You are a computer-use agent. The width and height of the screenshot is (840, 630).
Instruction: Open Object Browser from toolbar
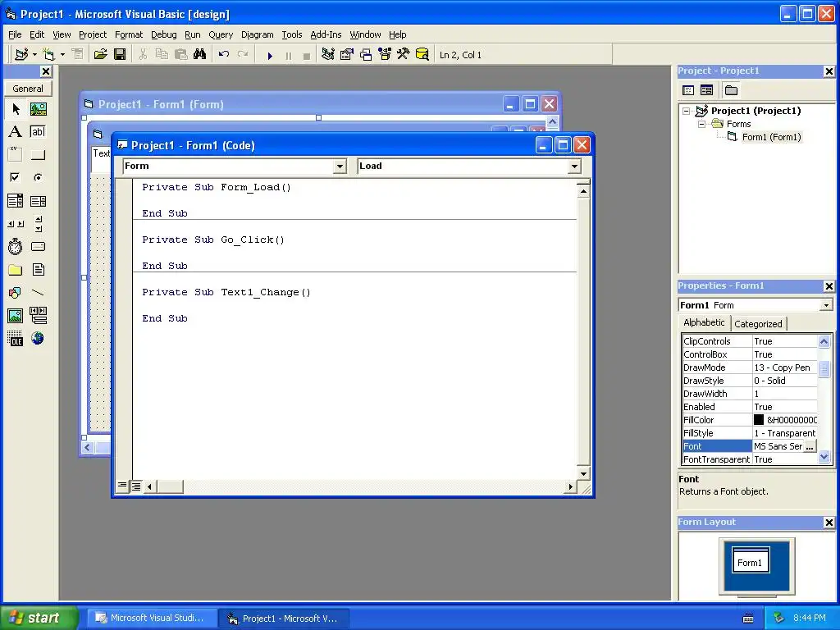pyautogui.click(x=385, y=55)
